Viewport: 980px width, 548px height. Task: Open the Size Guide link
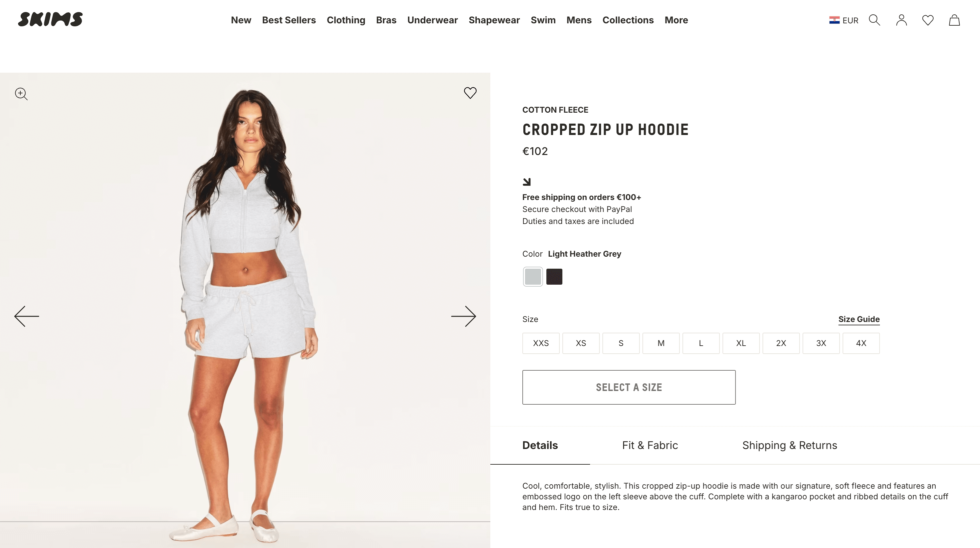tap(859, 319)
